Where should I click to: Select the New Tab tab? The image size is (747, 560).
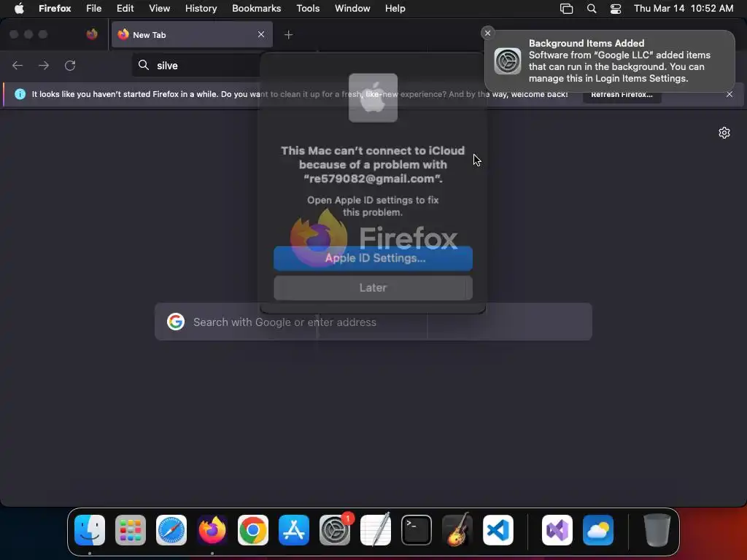tap(192, 35)
